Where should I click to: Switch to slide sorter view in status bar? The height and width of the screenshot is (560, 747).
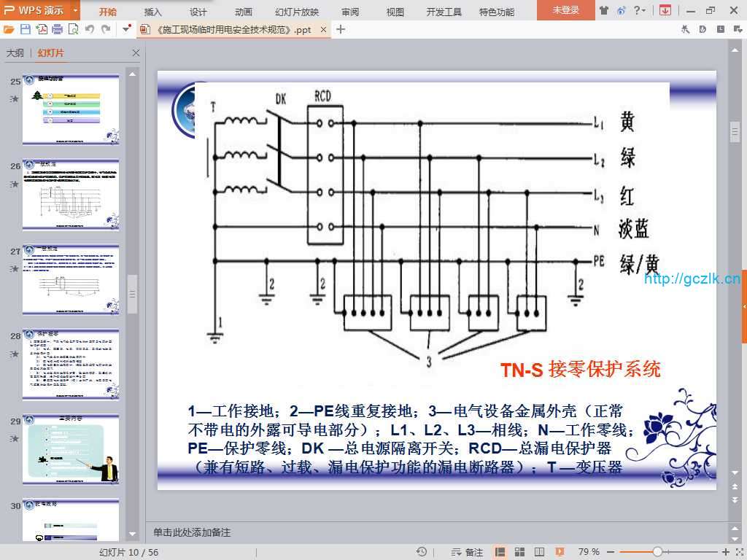(x=520, y=552)
